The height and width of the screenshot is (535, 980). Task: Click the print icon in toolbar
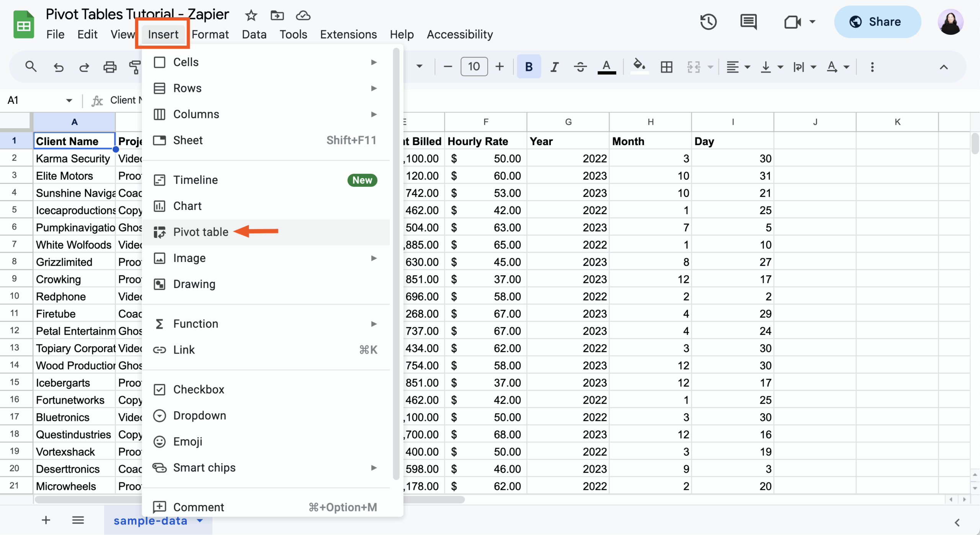110,67
